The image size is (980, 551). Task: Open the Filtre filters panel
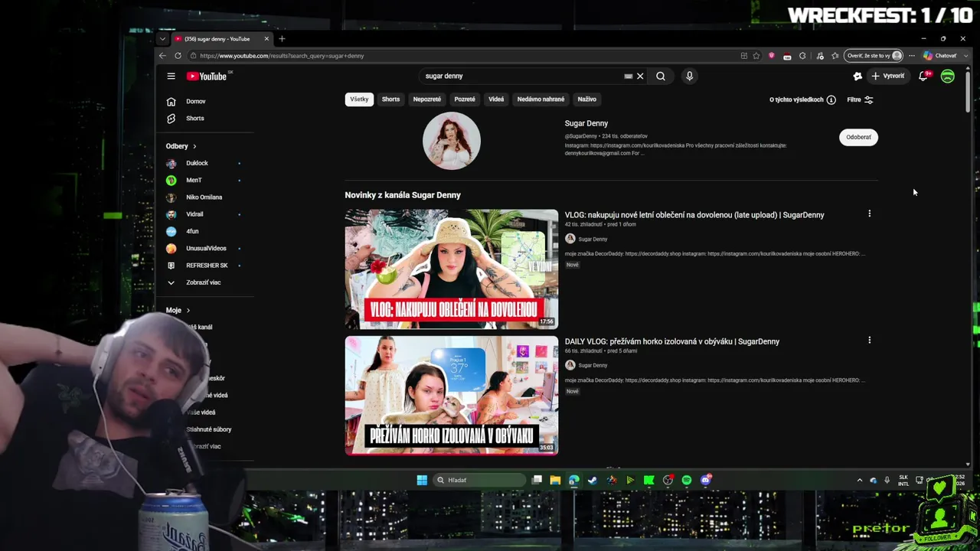(860, 99)
